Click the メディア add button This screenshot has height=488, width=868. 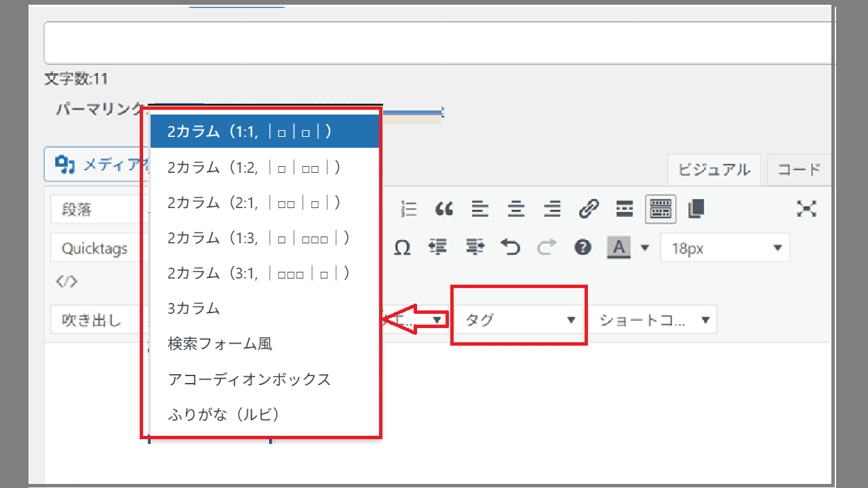click(97, 164)
